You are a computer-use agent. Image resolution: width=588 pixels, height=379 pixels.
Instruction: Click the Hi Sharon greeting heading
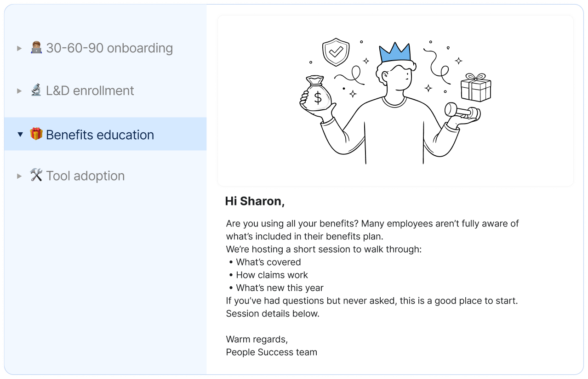[x=255, y=201]
